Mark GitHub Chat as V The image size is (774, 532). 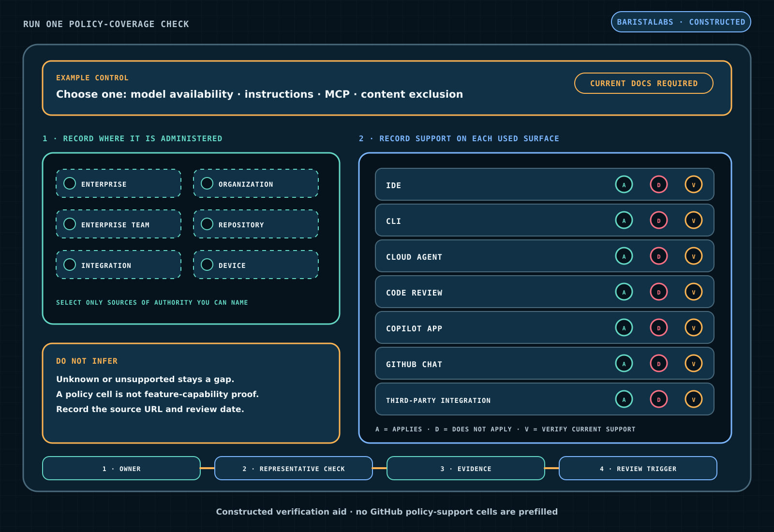(694, 363)
